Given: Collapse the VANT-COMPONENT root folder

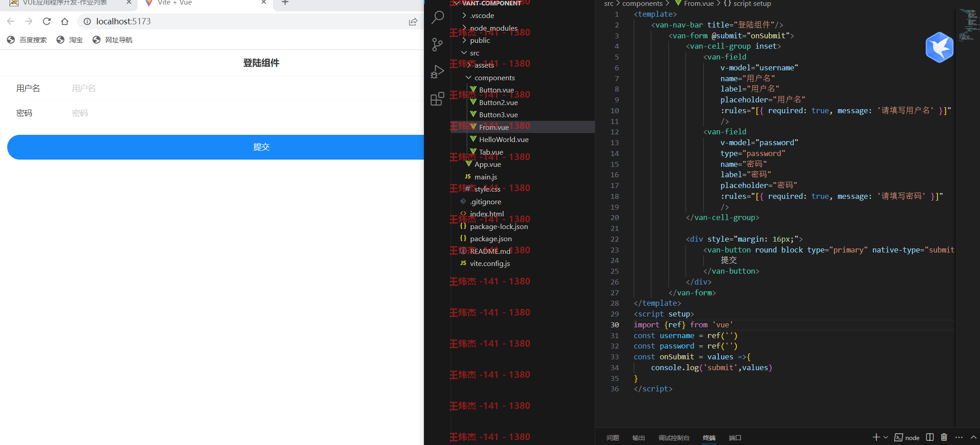Looking at the screenshot, I should coord(492,3).
